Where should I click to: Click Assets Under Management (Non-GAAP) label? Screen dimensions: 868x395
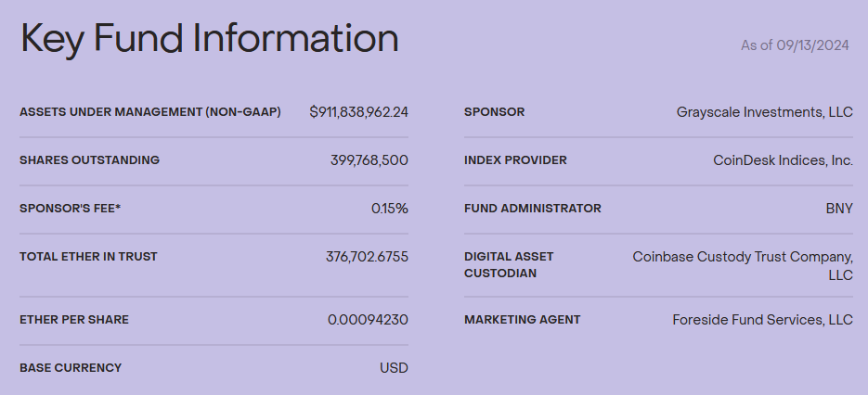[x=149, y=112]
